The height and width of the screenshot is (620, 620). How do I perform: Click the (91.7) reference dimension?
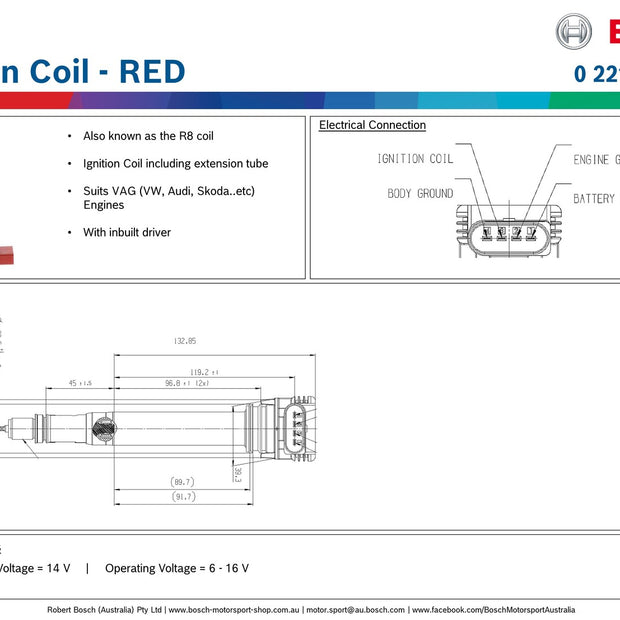point(183,497)
